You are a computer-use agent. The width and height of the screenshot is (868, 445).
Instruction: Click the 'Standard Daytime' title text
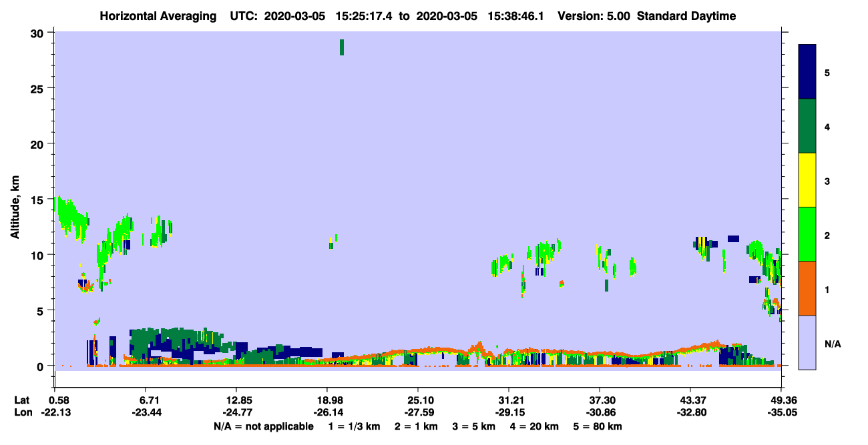(686, 16)
